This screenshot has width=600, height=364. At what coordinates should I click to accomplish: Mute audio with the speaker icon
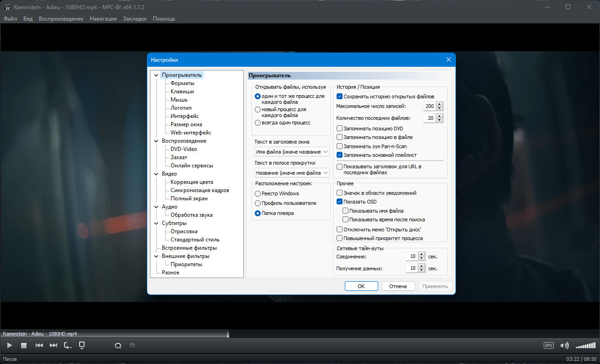point(565,345)
